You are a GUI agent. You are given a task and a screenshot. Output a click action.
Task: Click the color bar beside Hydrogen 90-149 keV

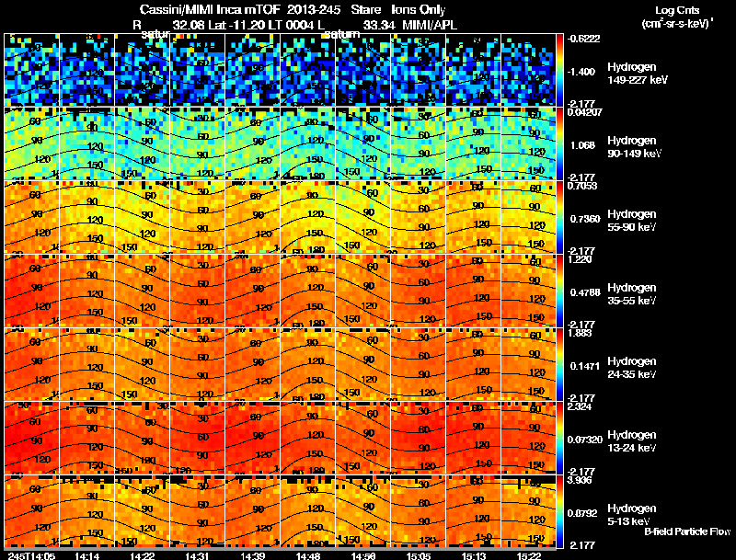[559, 143]
